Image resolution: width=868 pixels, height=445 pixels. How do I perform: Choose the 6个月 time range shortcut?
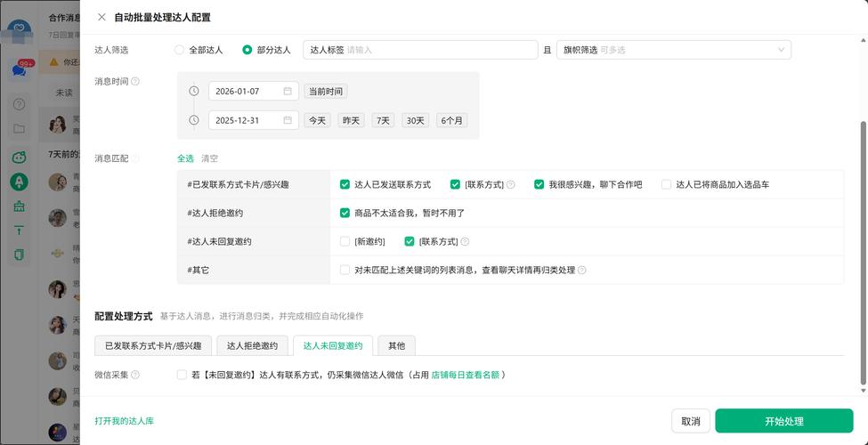tap(451, 120)
